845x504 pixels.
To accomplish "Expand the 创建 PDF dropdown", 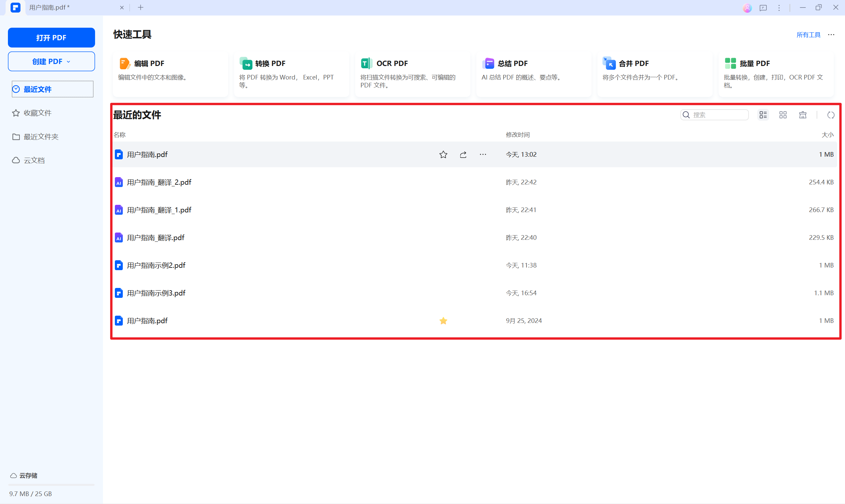I will pos(51,61).
